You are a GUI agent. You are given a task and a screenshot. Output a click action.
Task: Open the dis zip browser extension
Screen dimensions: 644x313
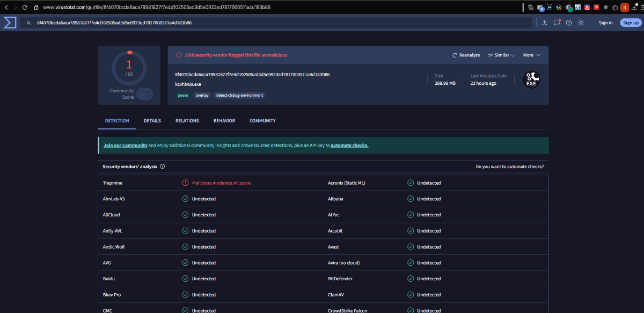pos(531,8)
